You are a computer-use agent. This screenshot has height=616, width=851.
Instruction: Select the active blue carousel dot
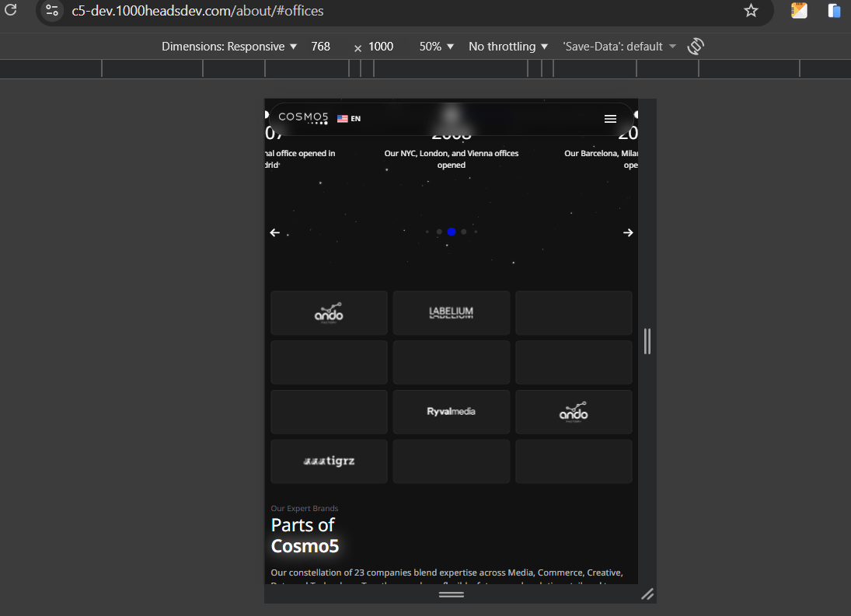tap(451, 231)
